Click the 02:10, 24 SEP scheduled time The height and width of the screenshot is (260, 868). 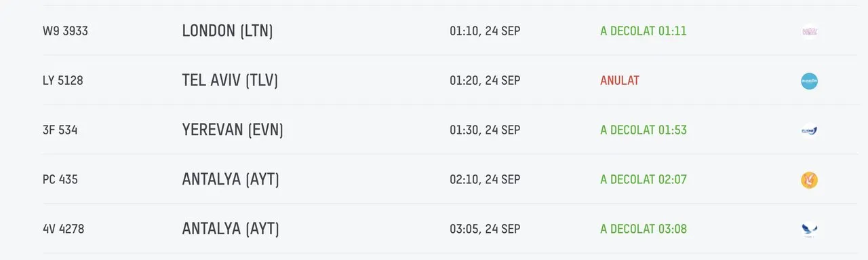pos(485,180)
